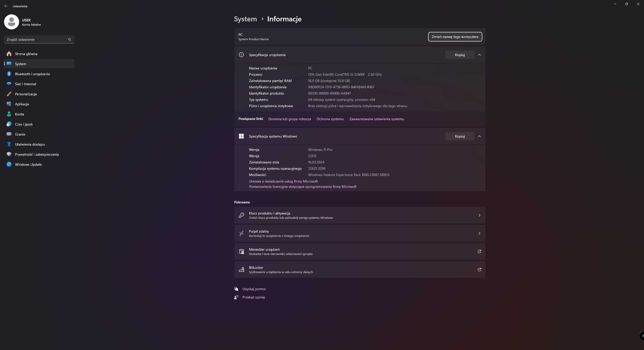The height and width of the screenshot is (350, 644).
Task: Click the install date 16.03.2024
Action: click(x=316, y=162)
